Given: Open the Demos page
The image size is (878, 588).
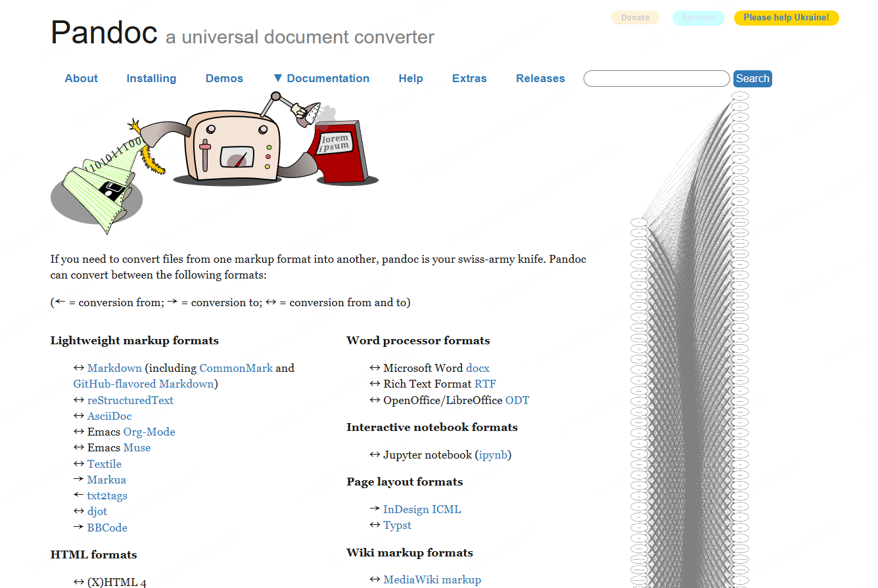Looking at the screenshot, I should 224,78.
